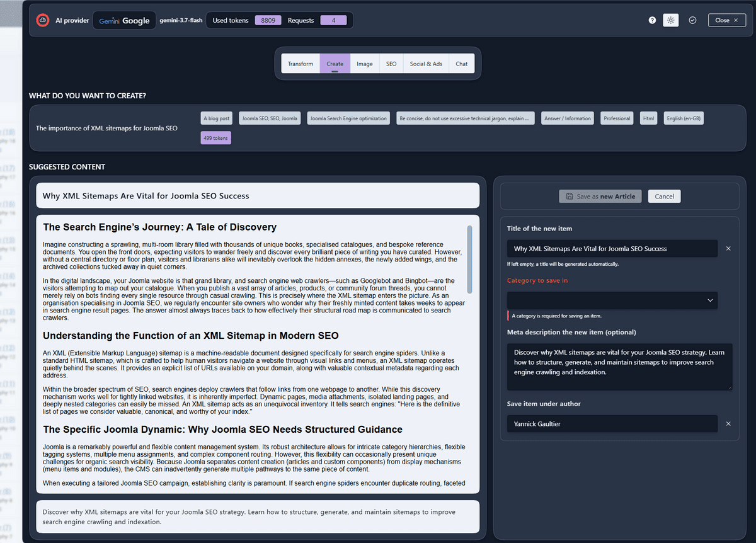This screenshot has width=756, height=543.
Task: Click the 'Be concise, do not use...' instructions tag
Action: coord(466,118)
